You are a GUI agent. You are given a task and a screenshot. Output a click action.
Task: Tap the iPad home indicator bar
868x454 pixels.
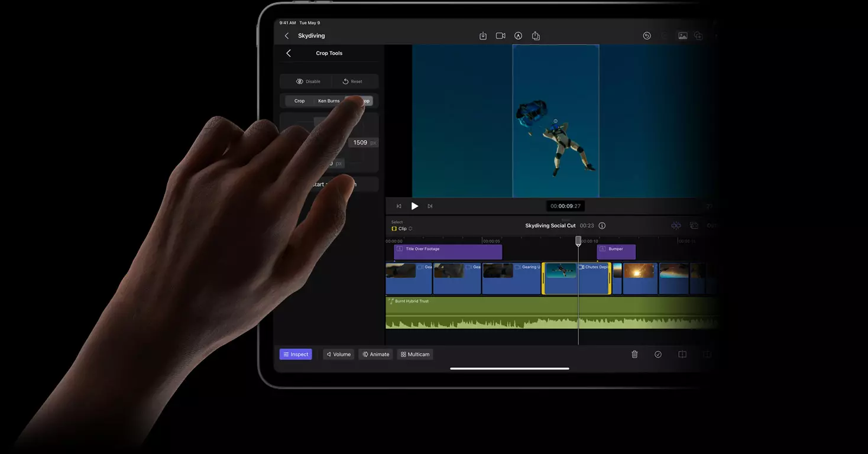coord(510,368)
